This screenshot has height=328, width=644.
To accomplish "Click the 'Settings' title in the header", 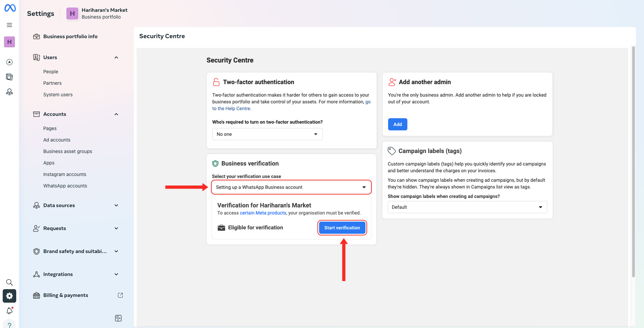I will point(41,14).
